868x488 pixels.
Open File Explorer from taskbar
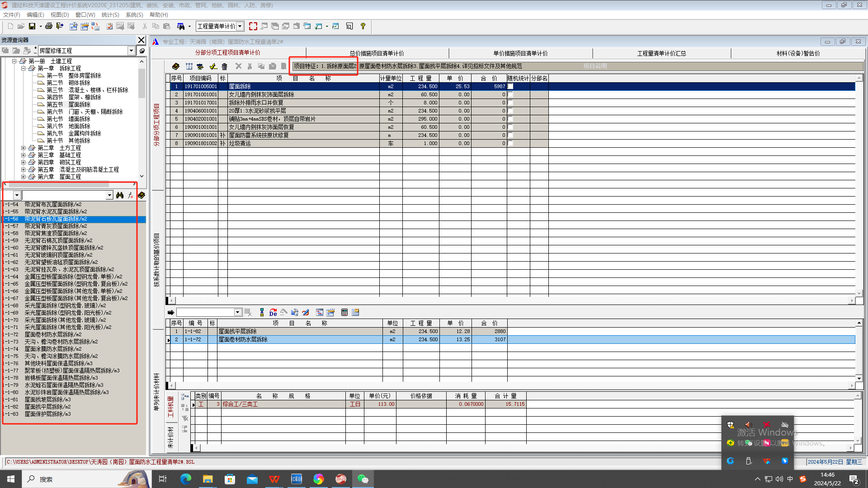click(208, 479)
